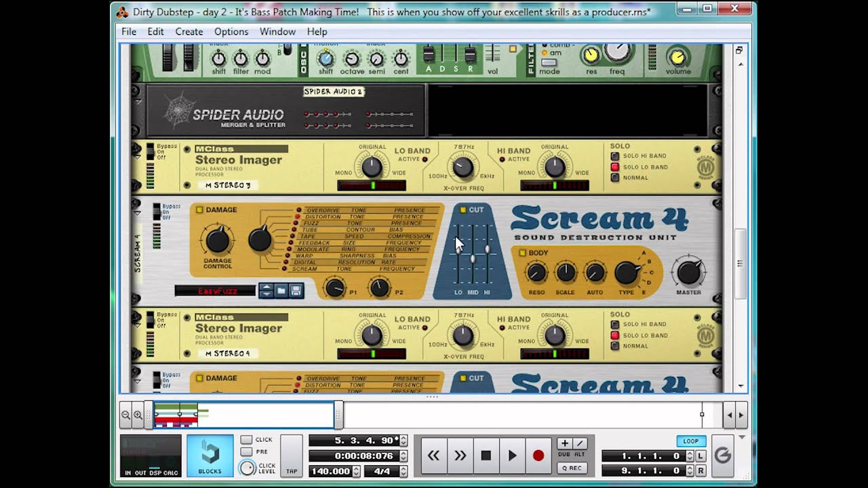
Task: Open the Window menu
Action: 277,32
